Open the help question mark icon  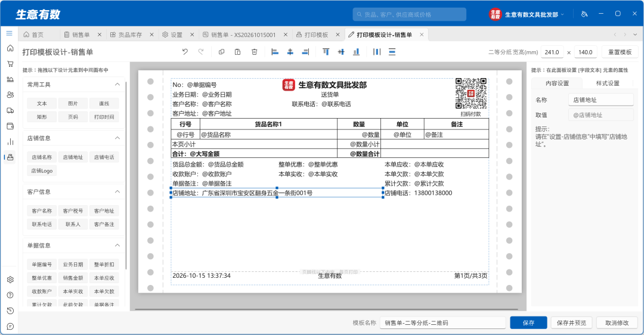tap(10, 295)
